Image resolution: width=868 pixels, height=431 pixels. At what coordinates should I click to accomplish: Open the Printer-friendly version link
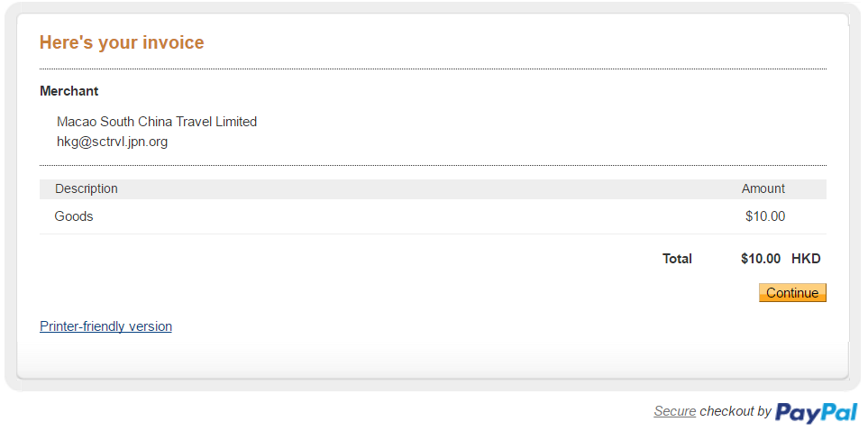(105, 326)
